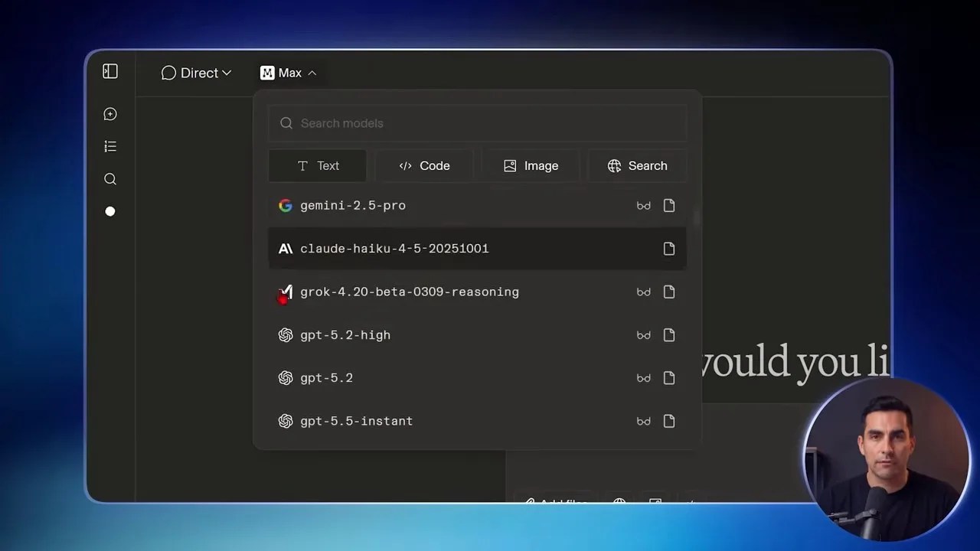Screen dimensions: 980x551
Task: Click glasses icon on gpt-5.2 row
Action: (x=644, y=378)
